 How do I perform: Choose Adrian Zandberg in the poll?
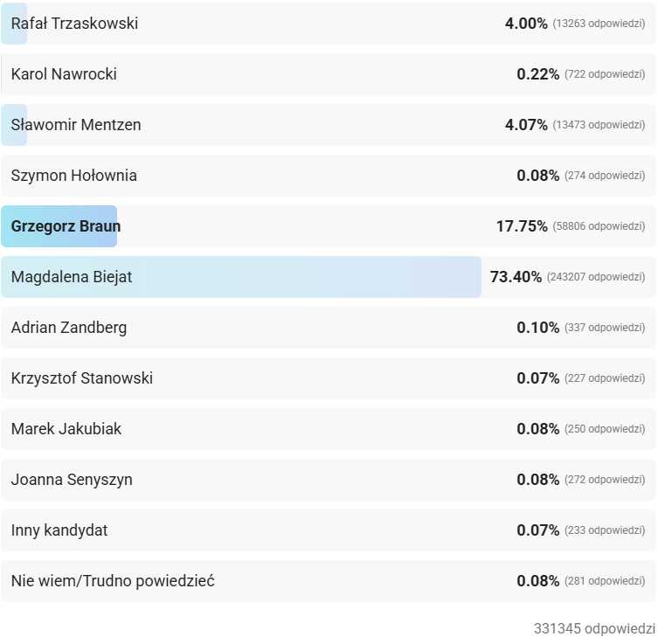[329, 328]
